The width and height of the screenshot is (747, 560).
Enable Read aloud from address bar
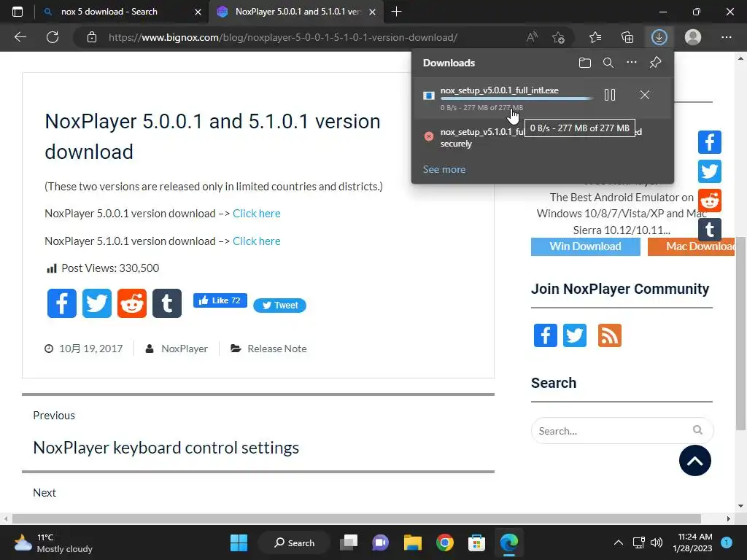click(x=532, y=37)
